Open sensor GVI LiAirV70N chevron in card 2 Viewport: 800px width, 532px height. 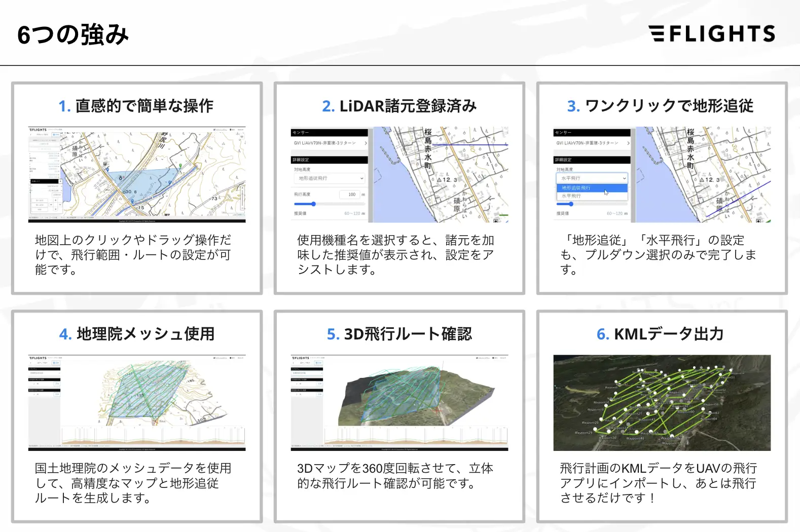pos(366,143)
